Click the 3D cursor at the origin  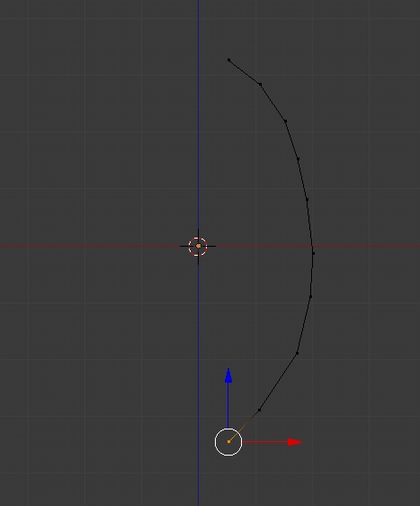198,246
